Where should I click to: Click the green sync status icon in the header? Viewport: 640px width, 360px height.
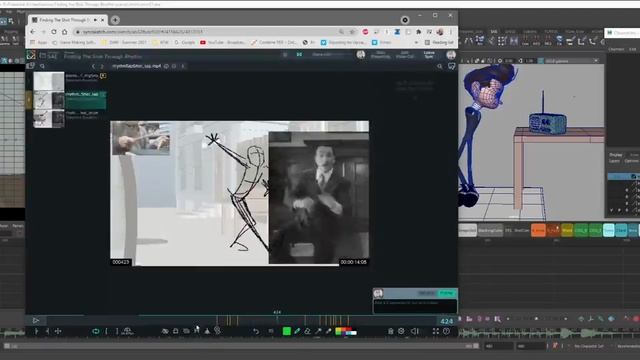tap(299, 55)
